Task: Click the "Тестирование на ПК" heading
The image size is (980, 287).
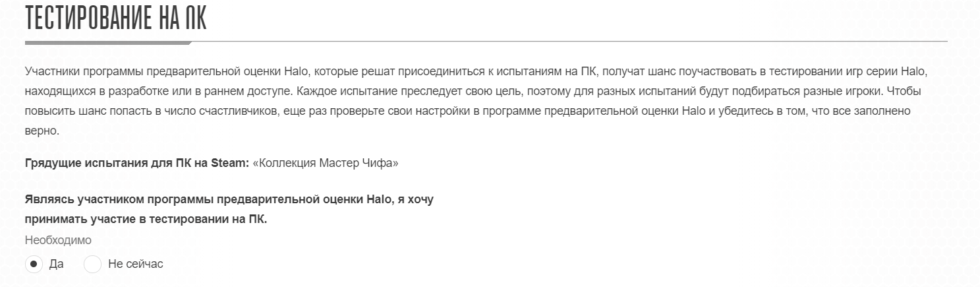Action: point(116,18)
